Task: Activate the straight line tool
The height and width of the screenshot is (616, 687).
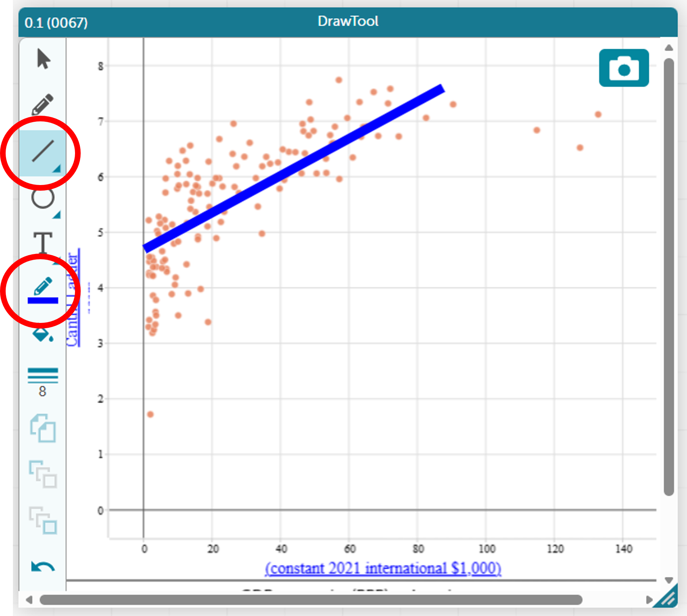Action: coord(42,151)
